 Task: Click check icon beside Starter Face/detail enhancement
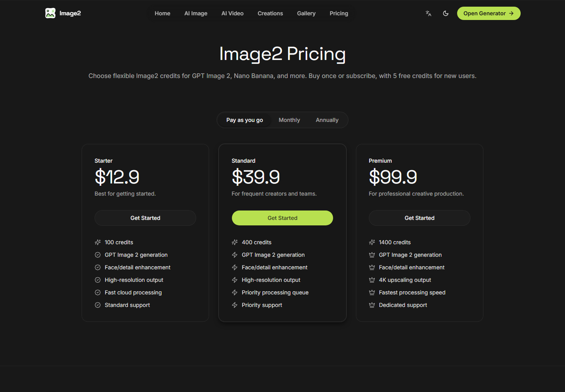[x=98, y=267]
